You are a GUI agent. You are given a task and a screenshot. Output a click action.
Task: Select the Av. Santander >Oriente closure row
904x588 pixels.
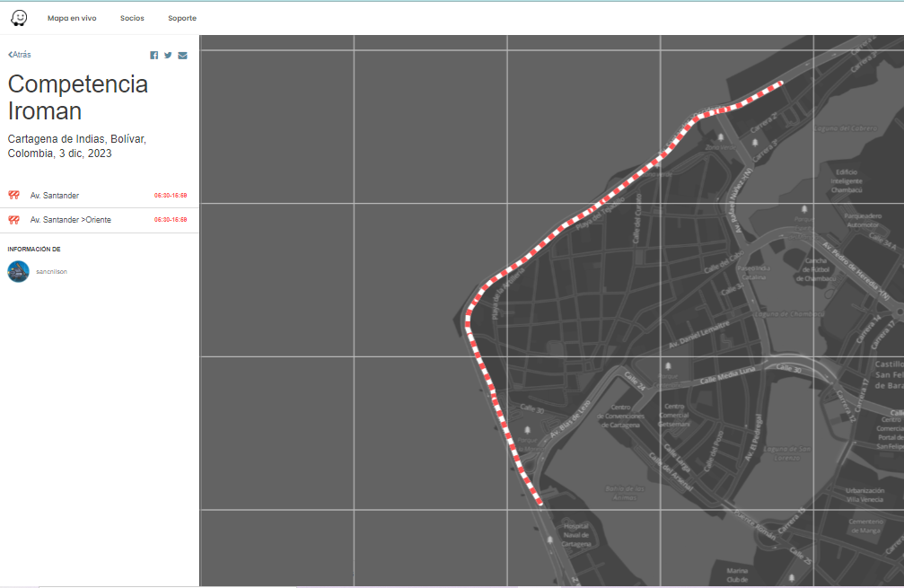pyautogui.click(x=99, y=220)
